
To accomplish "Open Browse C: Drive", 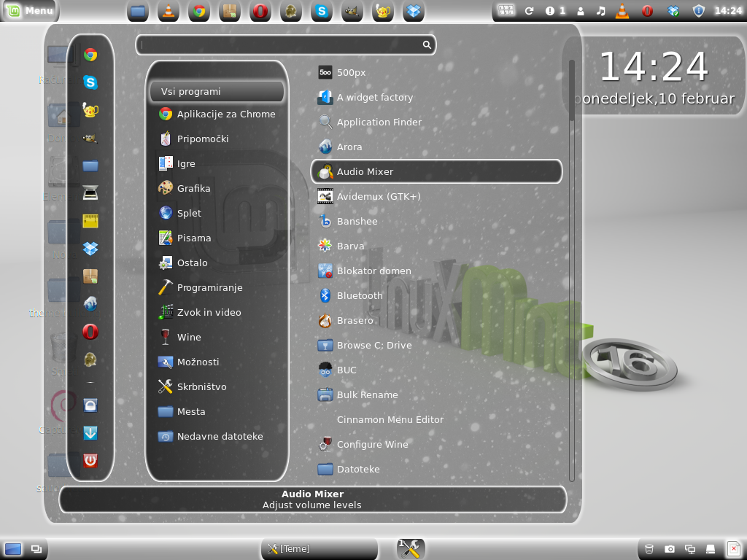I will pos(436,345).
